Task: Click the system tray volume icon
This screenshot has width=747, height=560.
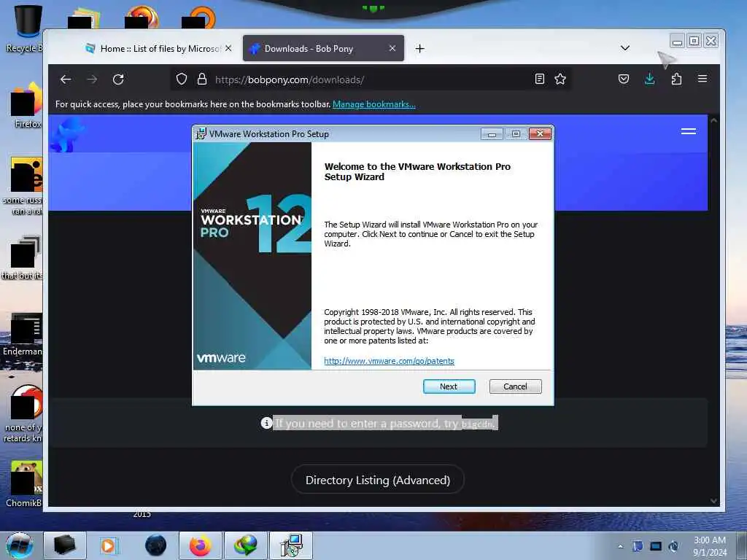Action: tap(673, 546)
